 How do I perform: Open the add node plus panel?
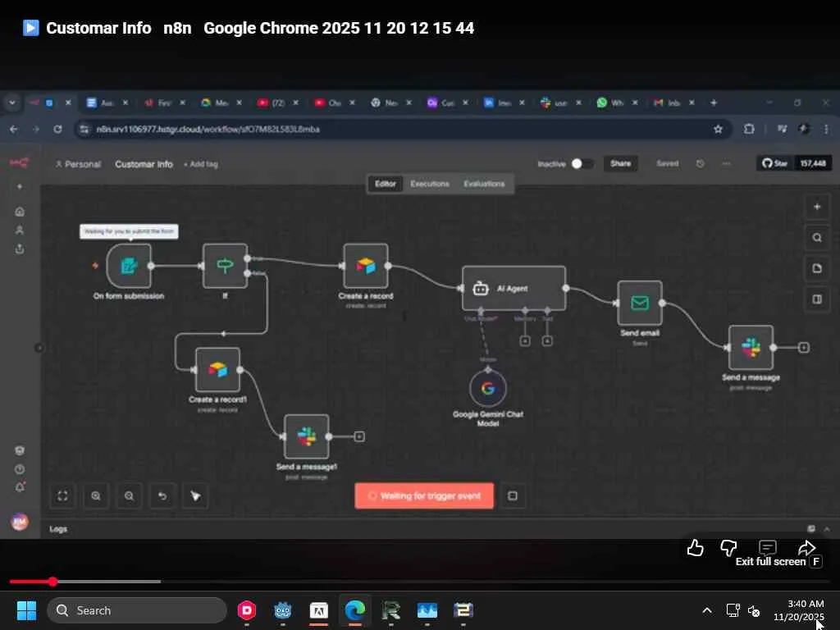817,207
